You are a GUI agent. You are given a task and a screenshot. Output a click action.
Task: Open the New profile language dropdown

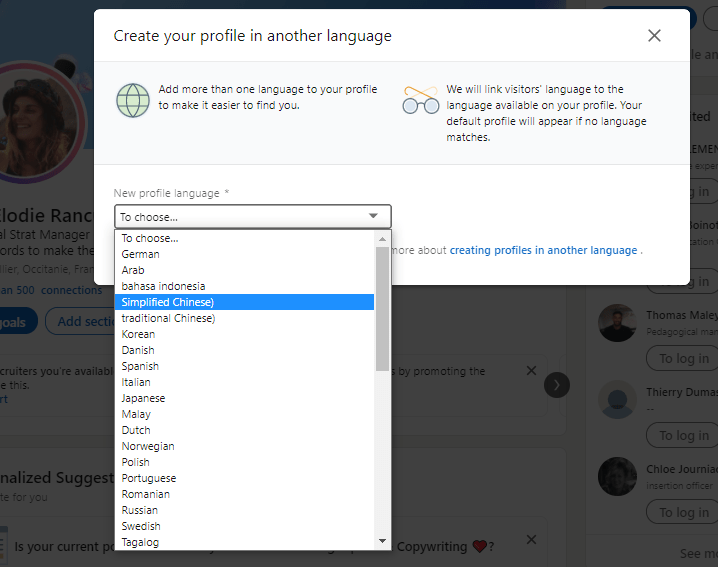pos(253,217)
